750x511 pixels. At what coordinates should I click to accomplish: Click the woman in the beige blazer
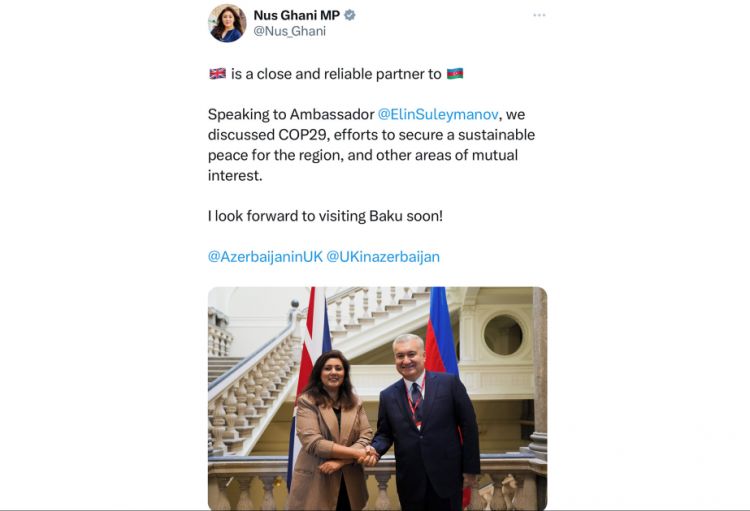[x=330, y=431]
